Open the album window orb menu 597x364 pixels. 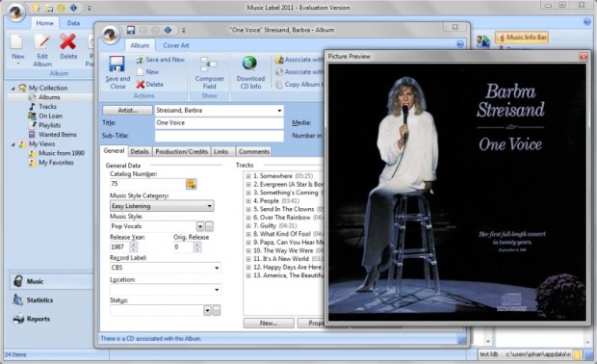tap(110, 35)
